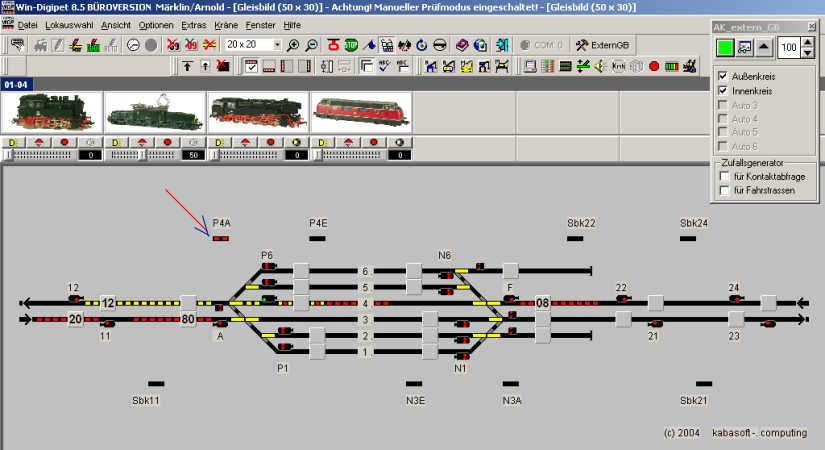Viewport: 825px width, 450px height.
Task: Click the zoom out magnifier icon
Action: 311,45
